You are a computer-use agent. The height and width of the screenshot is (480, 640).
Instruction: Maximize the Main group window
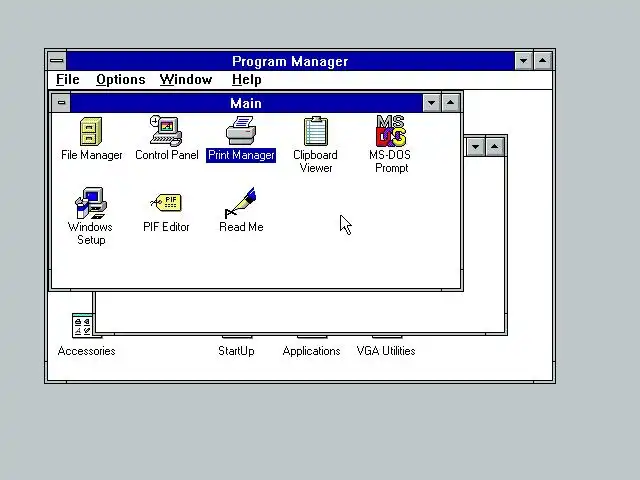coord(451,103)
